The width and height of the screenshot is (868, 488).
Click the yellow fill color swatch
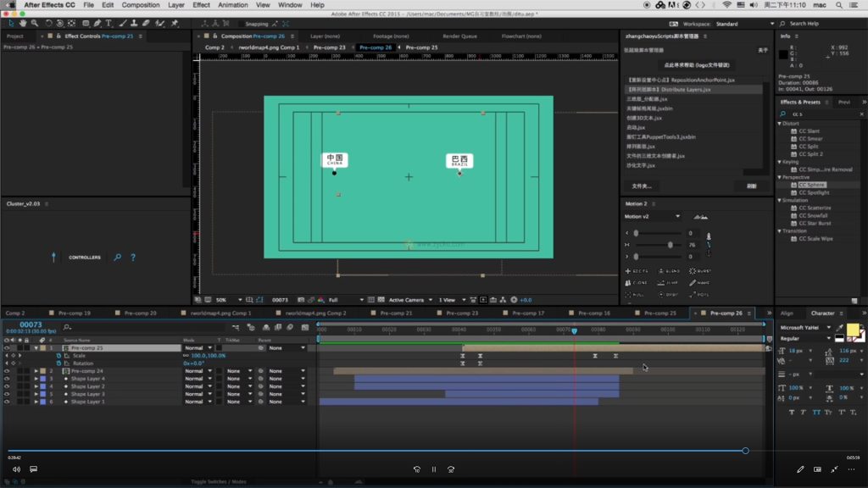coord(852,329)
